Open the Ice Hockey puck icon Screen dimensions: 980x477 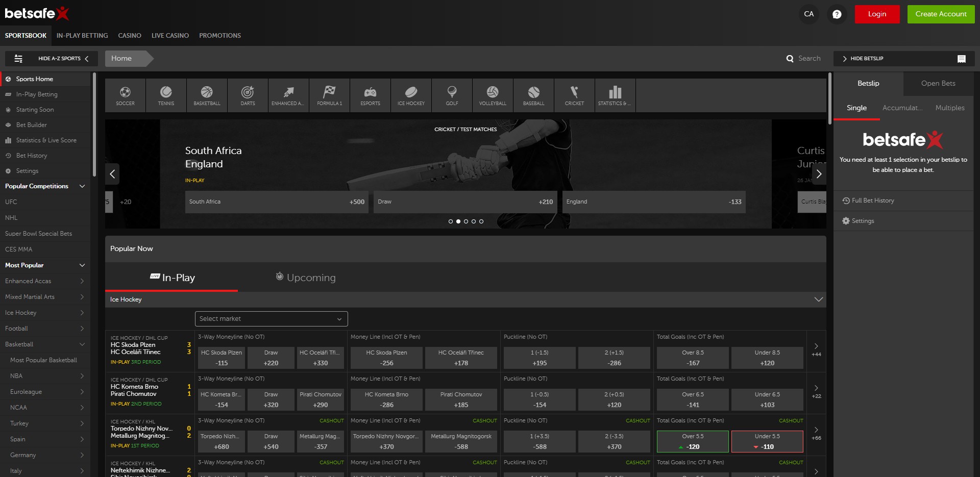click(x=411, y=95)
